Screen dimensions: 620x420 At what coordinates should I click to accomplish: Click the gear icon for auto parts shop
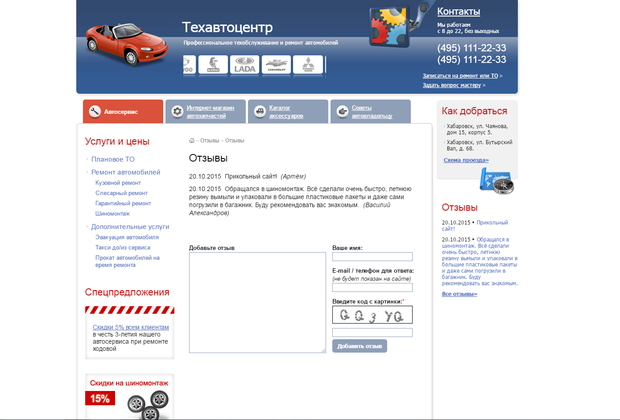[x=178, y=112]
